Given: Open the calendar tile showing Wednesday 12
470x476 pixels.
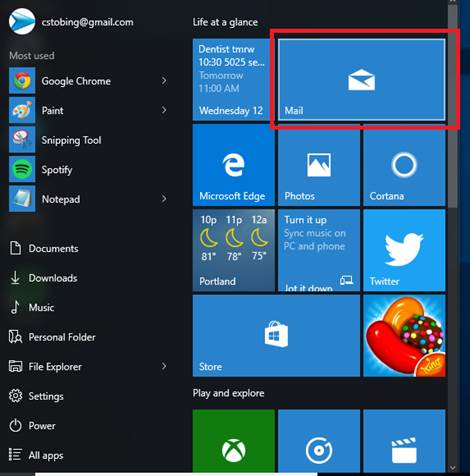Looking at the screenshot, I should 231,79.
